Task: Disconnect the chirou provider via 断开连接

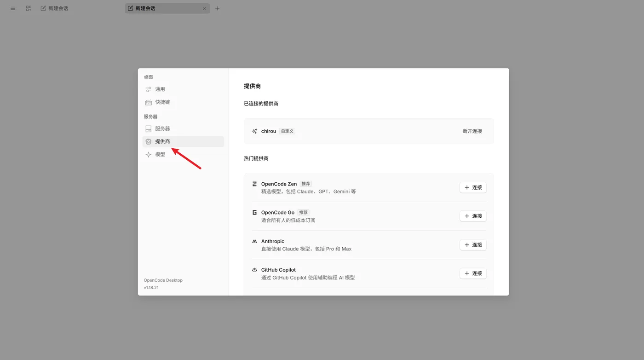Action: click(472, 131)
